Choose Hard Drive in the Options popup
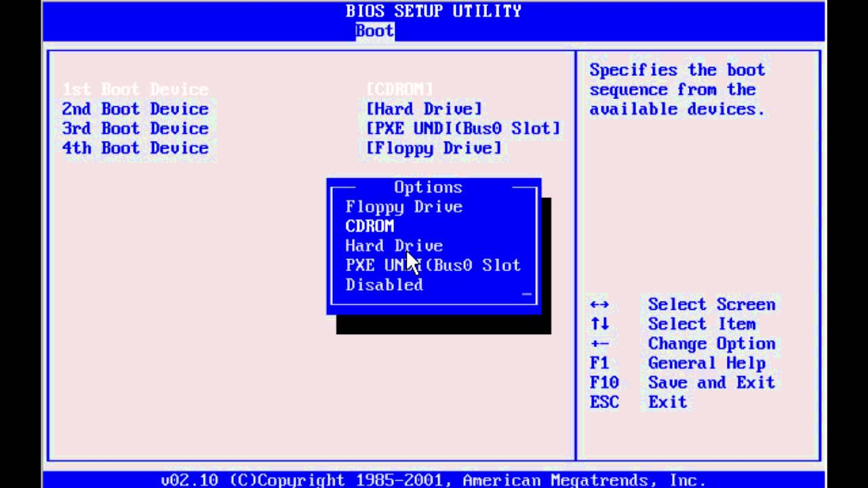The width and height of the screenshot is (868, 488). [394, 246]
